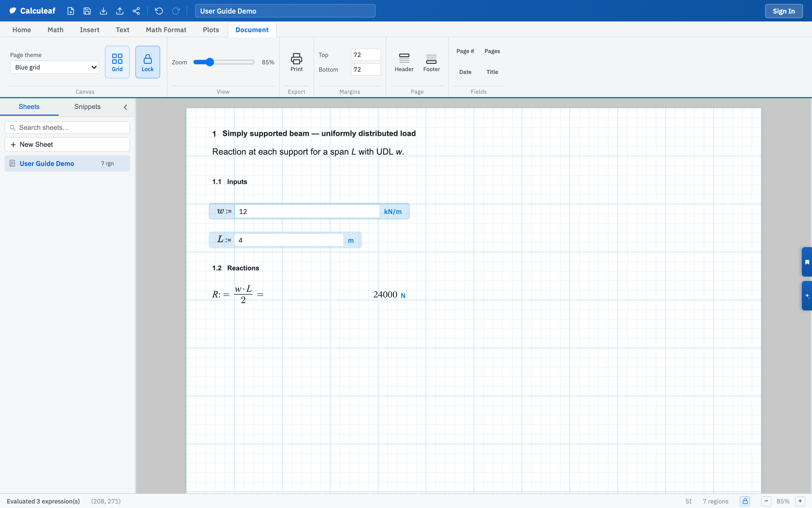This screenshot has width=812, height=508.
Task: Click the Top margin input field
Action: (366, 55)
